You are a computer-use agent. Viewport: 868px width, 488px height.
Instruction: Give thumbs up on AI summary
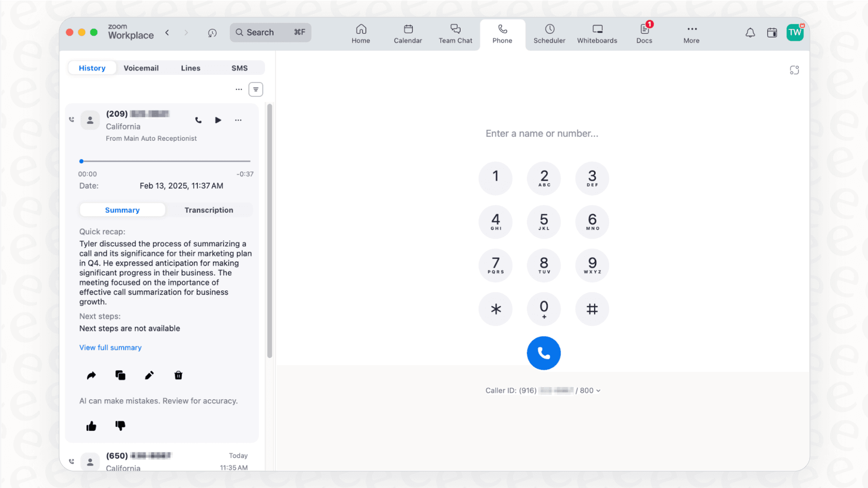(91, 426)
